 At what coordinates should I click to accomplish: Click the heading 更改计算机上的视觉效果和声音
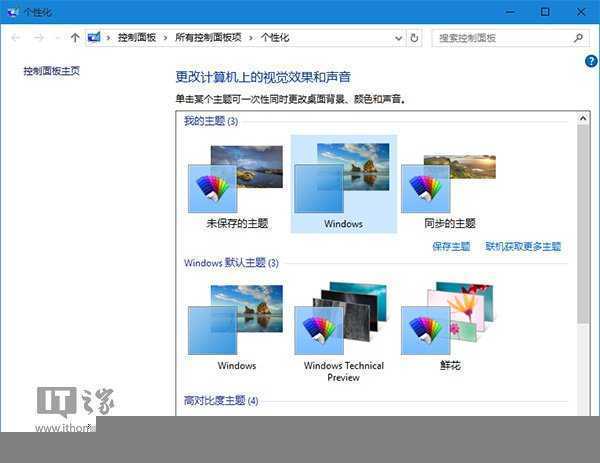(x=263, y=77)
